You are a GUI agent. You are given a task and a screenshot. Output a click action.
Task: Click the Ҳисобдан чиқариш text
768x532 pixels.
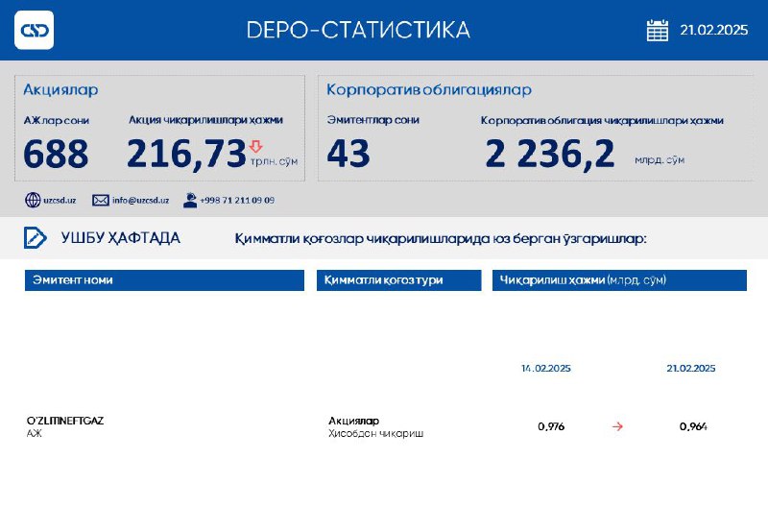[375, 433]
